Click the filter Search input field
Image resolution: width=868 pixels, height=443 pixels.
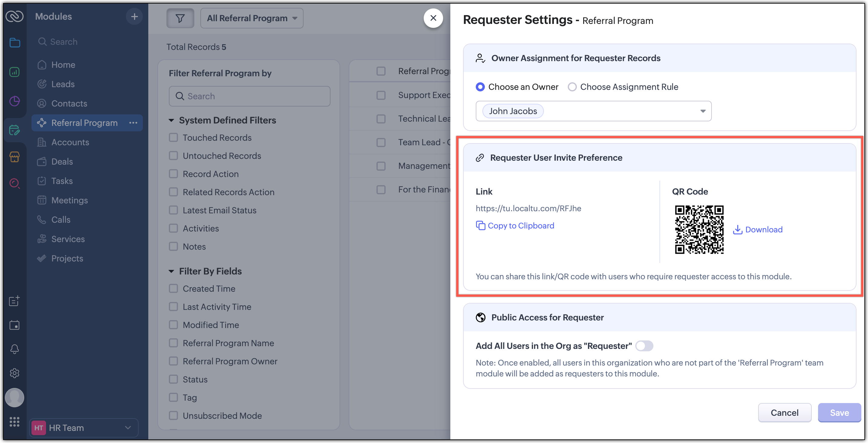click(x=249, y=96)
